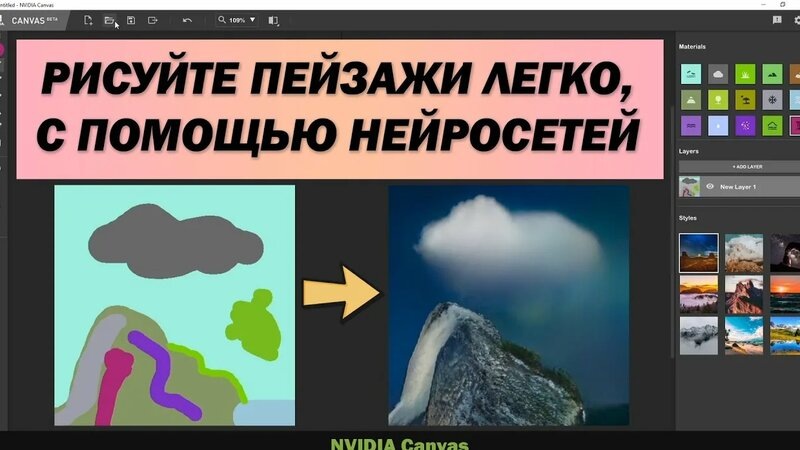Apply the alpine lake meadow style
Screen dimensions: 800x450
pyautogui.click(x=785, y=335)
